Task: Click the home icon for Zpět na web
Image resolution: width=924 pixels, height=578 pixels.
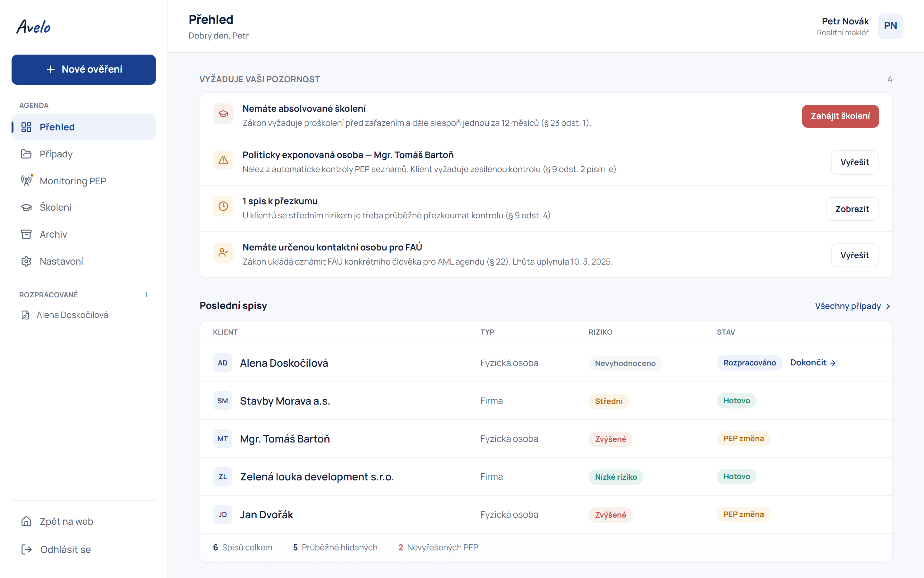Action: tap(26, 521)
